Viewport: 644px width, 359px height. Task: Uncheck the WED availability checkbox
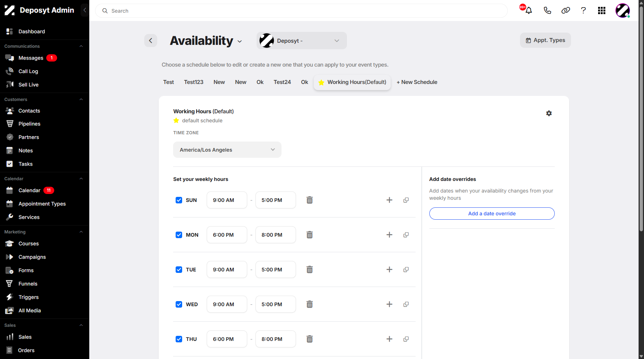coord(179,304)
